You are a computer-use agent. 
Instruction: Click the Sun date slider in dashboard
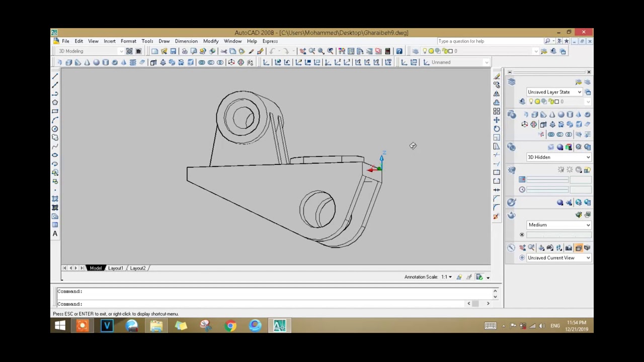[547, 179]
